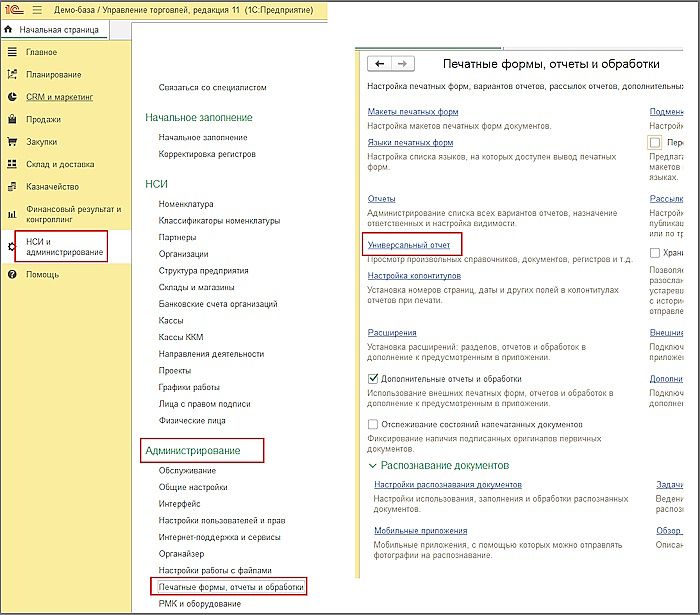This screenshot has width=700, height=615.
Task: Toggle the checkbox beside Пер... in right column
Action: [x=655, y=142]
